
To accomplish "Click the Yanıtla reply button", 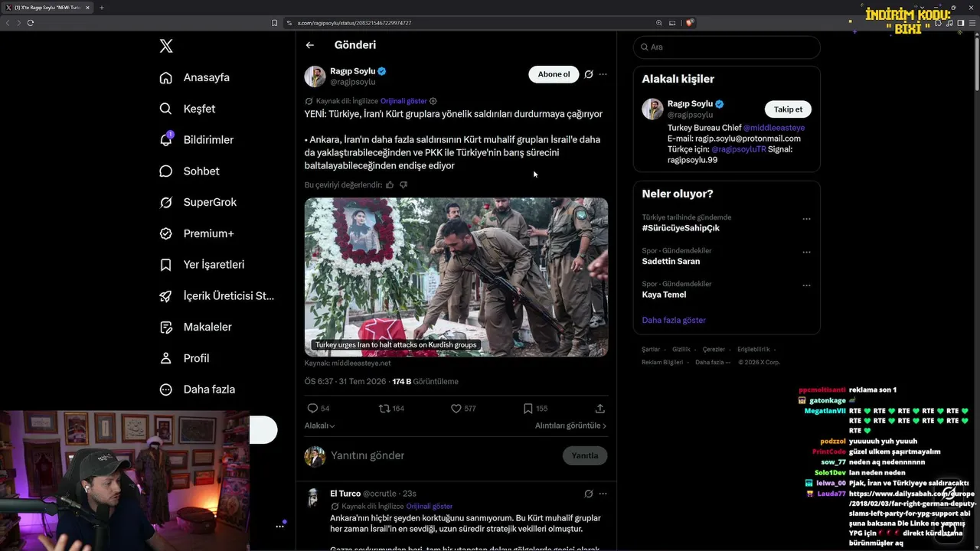I will point(585,455).
